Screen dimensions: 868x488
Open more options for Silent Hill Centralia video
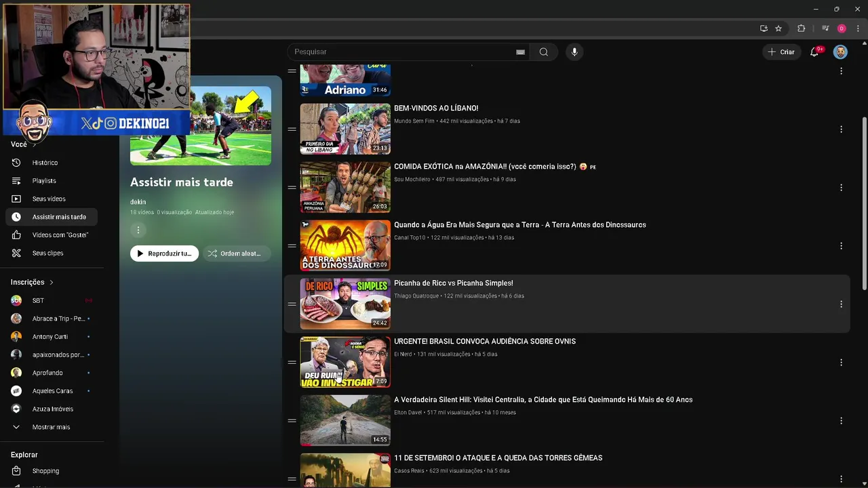click(x=841, y=421)
